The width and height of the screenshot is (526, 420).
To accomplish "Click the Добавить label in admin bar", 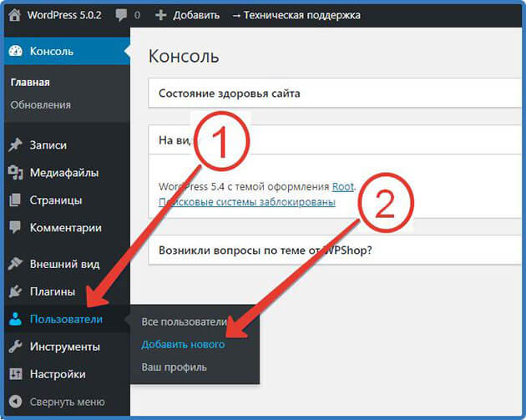I will tap(196, 15).
